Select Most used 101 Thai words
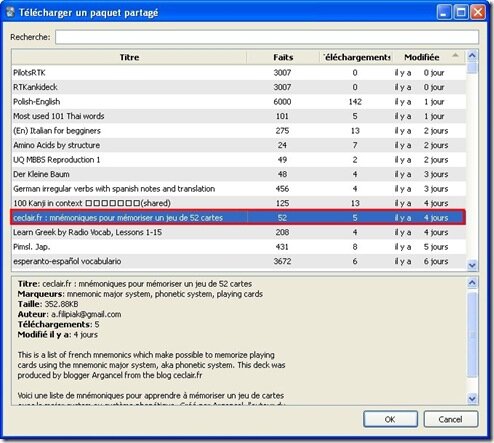This screenshot has height=443, width=494. tap(239, 116)
